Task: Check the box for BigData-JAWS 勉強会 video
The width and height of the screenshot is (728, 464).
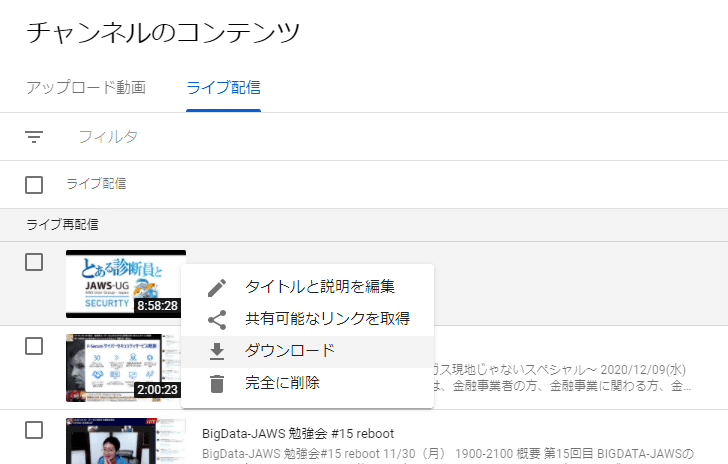Action: click(34, 430)
